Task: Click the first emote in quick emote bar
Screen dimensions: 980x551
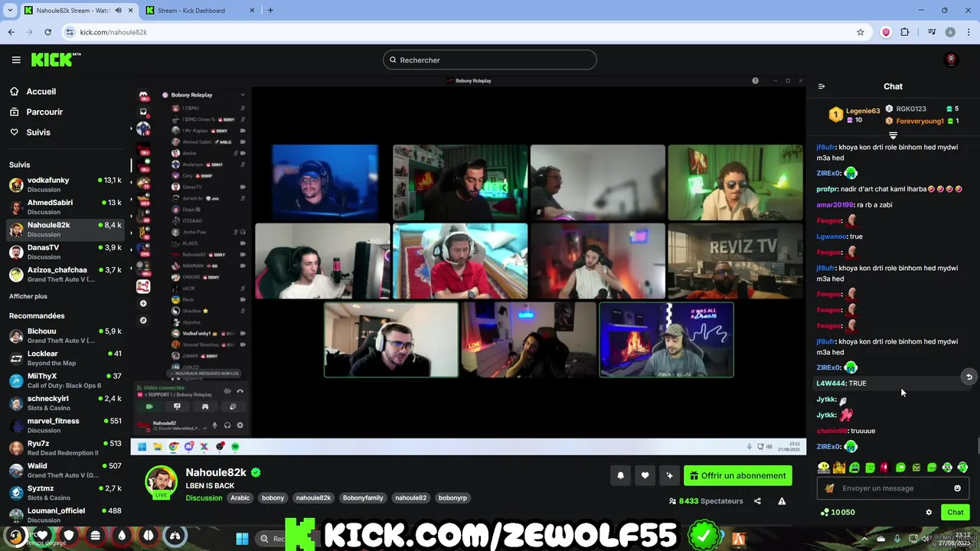Action: (x=824, y=468)
